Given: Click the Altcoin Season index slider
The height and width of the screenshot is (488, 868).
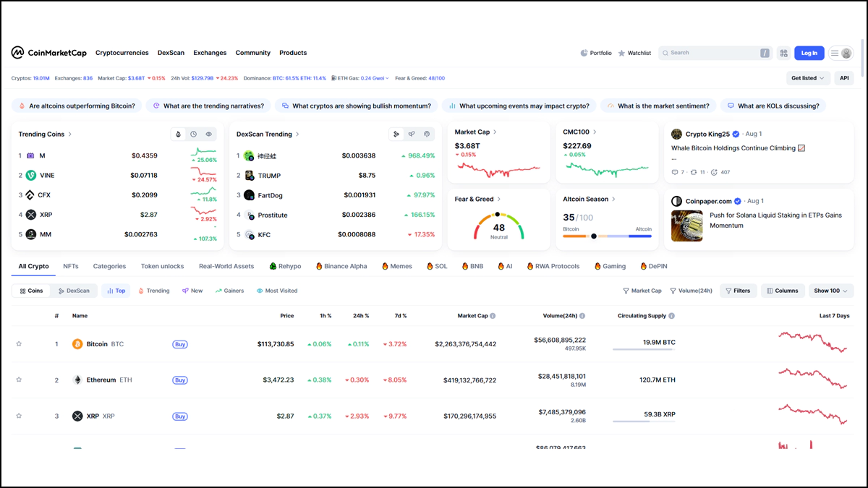Looking at the screenshot, I should (607, 236).
